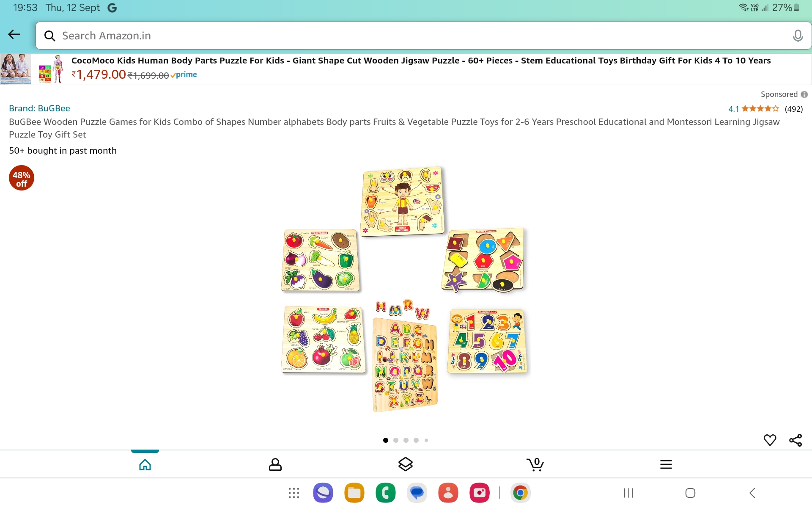The image size is (812, 508).
Task: Select the fourth image carousel dot
Action: pyautogui.click(x=416, y=440)
